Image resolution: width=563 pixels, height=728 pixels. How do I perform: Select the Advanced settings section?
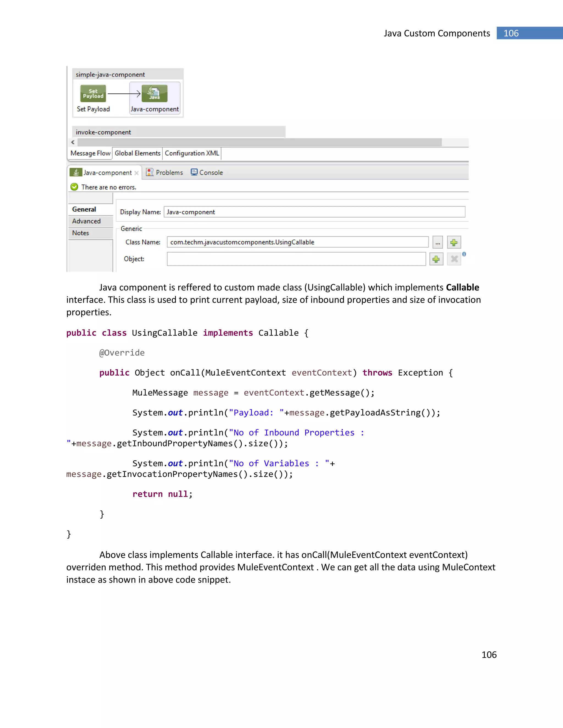pos(91,221)
